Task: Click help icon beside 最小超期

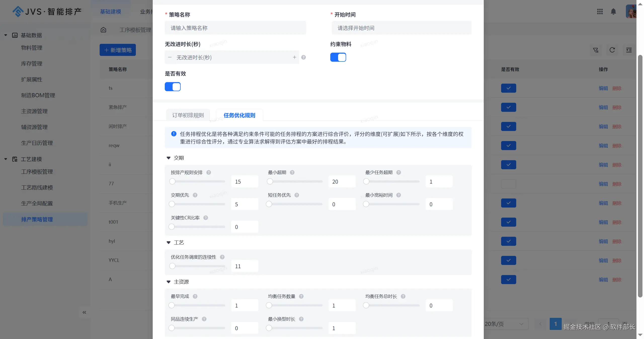Action: click(x=292, y=173)
